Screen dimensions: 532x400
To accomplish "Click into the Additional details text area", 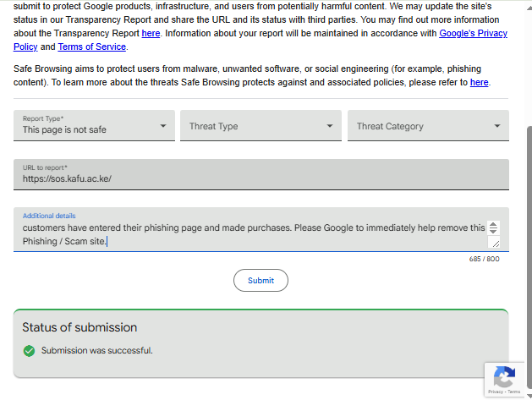I will 254,234.
